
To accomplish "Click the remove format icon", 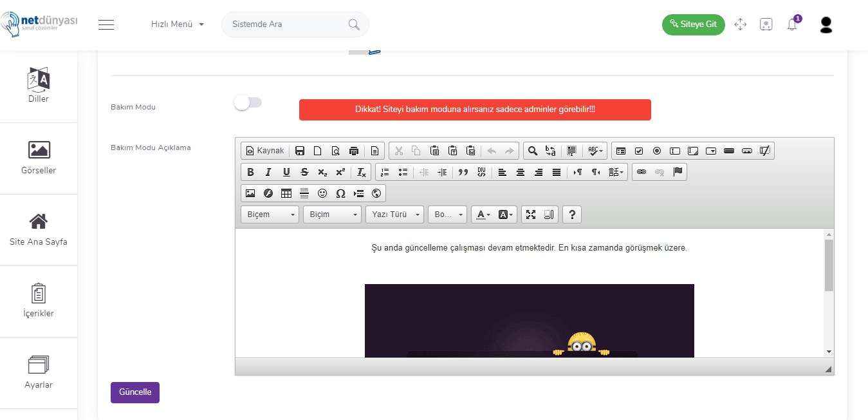I will tap(362, 172).
